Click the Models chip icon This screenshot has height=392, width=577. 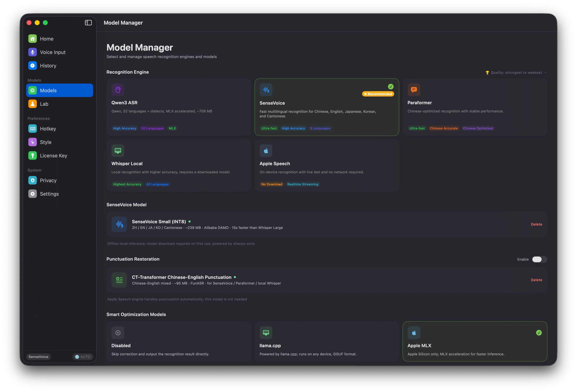tap(33, 90)
